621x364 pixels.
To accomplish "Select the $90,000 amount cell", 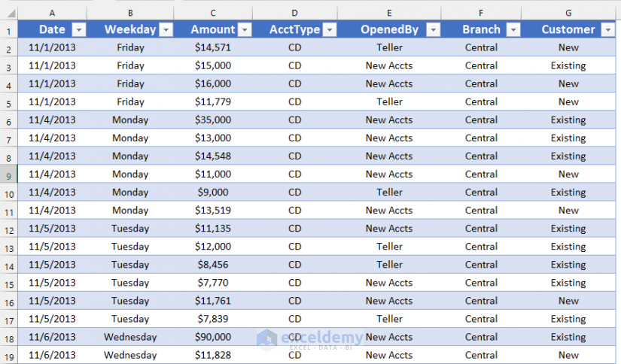I will pyautogui.click(x=213, y=337).
